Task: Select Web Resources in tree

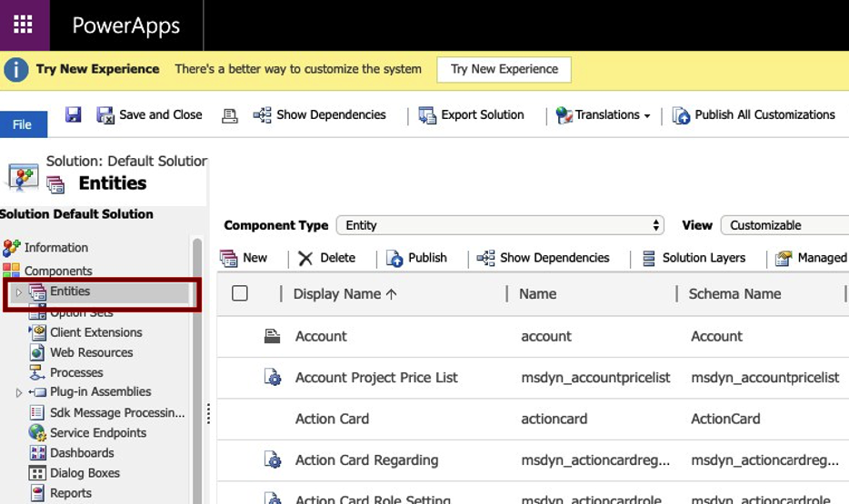Action: point(91,352)
